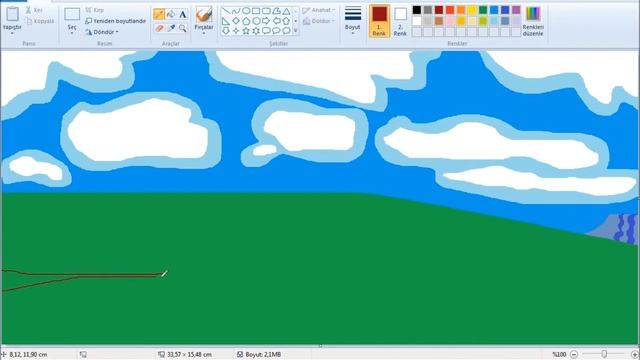Pick the down arrow shape
The image size is (640, 360).
click(226, 31)
